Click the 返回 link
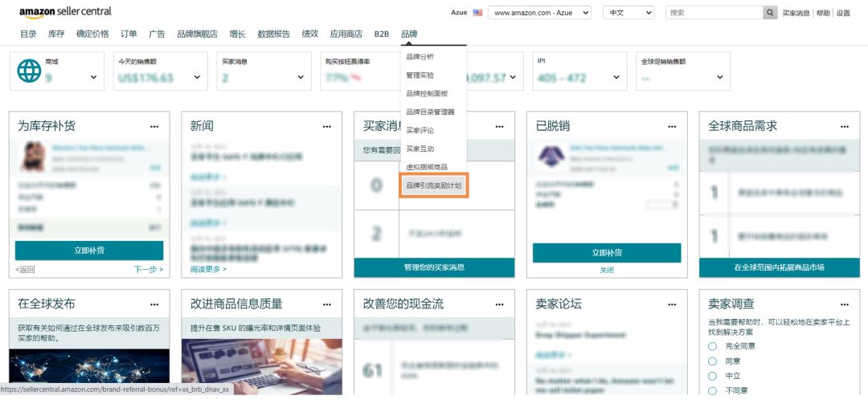 click(25, 270)
